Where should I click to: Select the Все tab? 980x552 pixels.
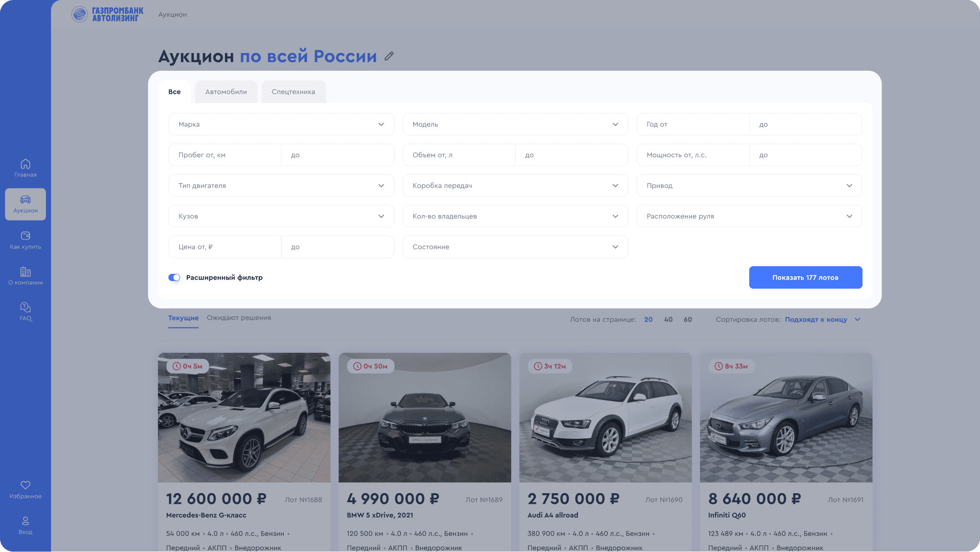coord(174,92)
